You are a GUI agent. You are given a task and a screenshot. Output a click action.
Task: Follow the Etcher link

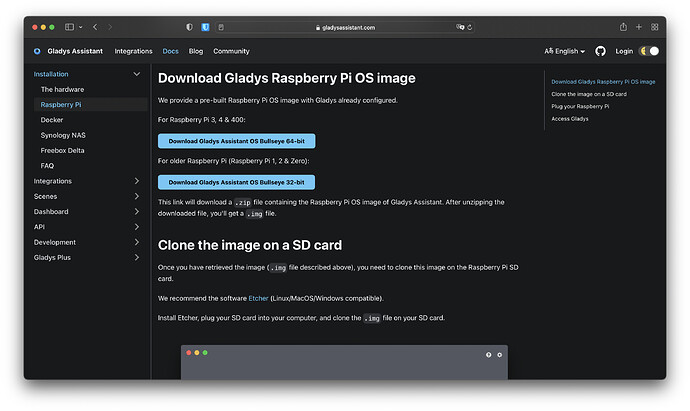(x=258, y=298)
